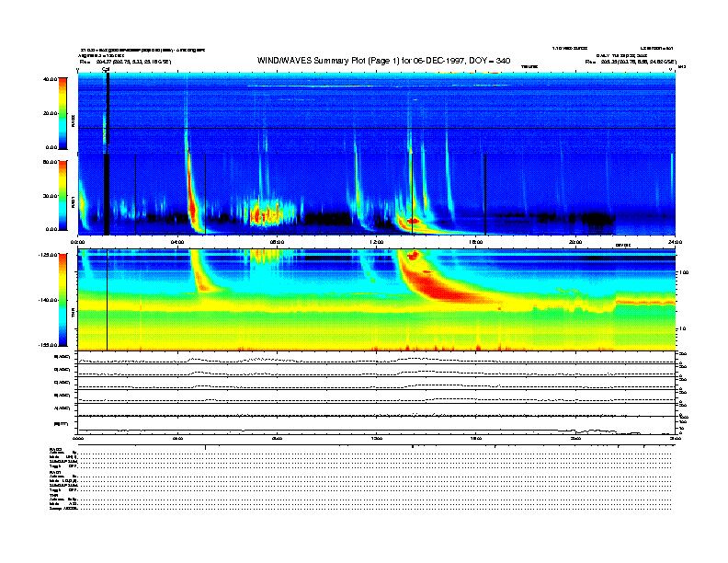Click the '-140.00' label on TNR color scale

[x=48, y=300]
